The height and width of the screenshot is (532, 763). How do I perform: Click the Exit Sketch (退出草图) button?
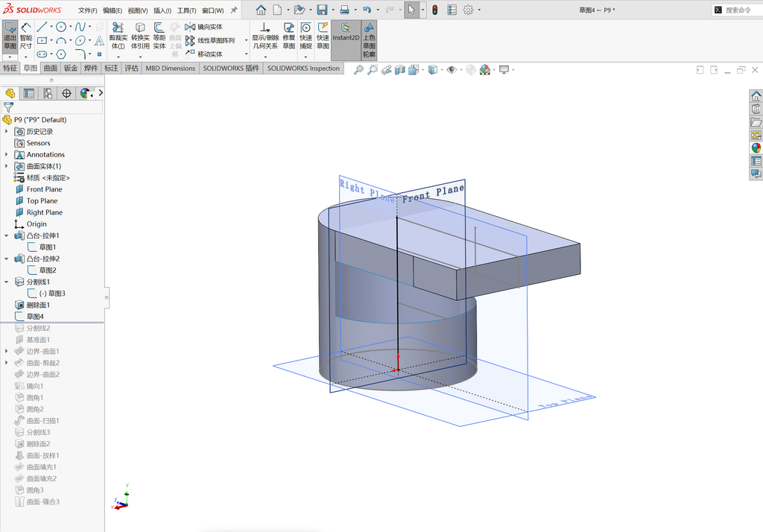point(10,36)
